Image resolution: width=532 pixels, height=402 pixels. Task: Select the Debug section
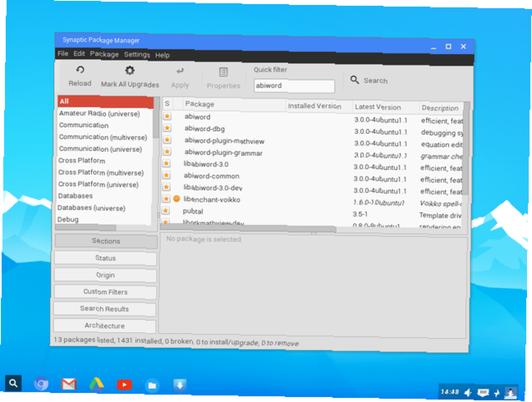(x=68, y=220)
